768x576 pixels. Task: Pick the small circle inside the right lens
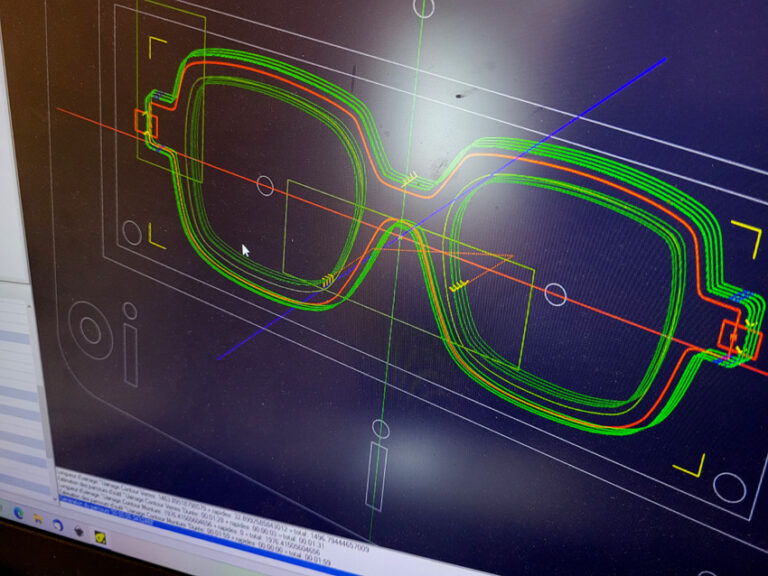[x=555, y=294]
